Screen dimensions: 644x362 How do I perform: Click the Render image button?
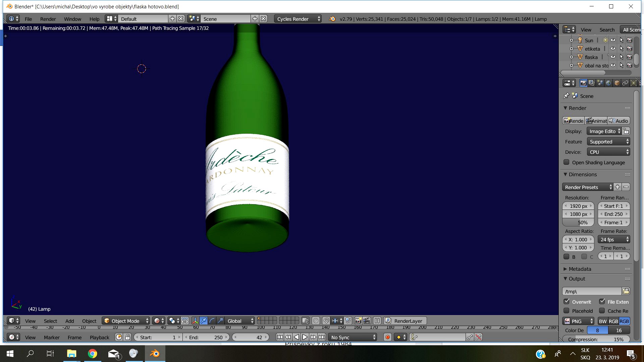[x=574, y=121]
